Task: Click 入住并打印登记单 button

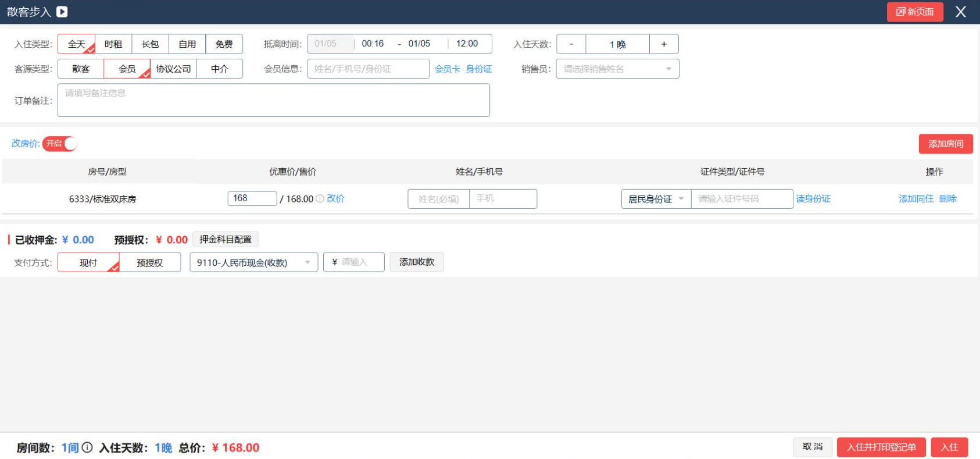Action: pyautogui.click(x=881, y=447)
